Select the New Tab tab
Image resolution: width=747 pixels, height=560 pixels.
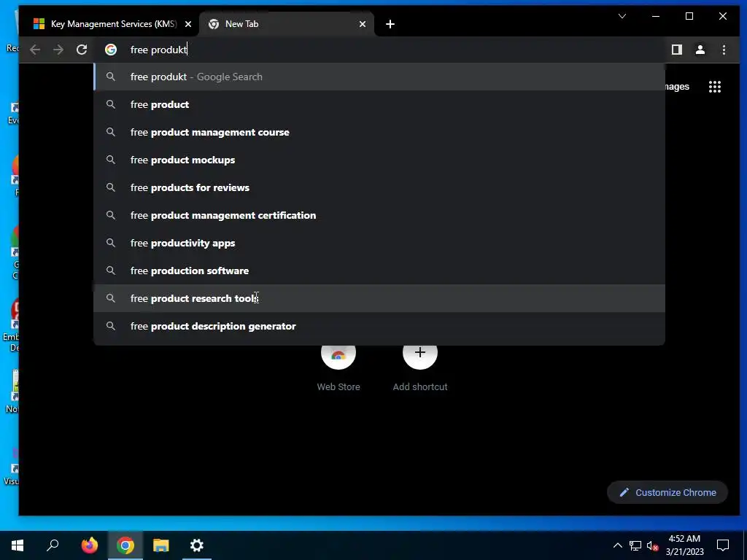click(287, 24)
